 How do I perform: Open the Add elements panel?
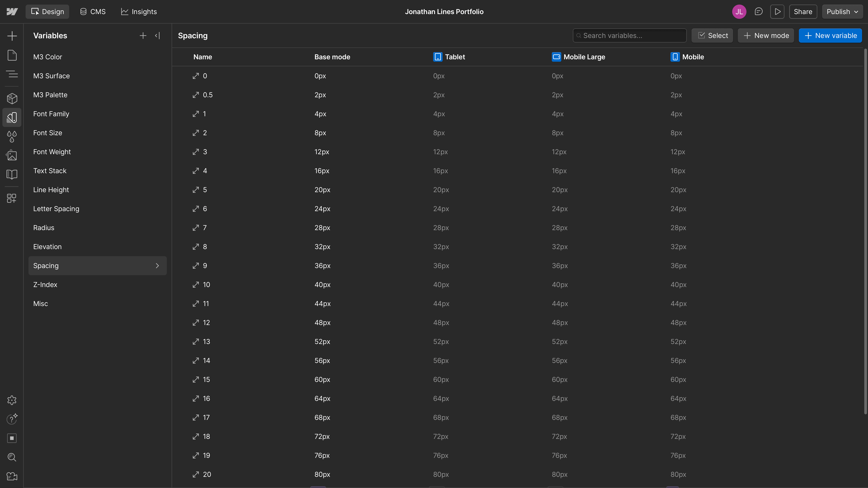(12, 36)
